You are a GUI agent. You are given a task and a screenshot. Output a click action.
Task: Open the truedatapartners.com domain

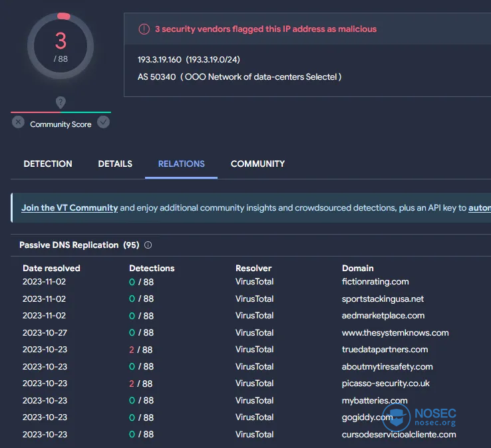tap(385, 350)
